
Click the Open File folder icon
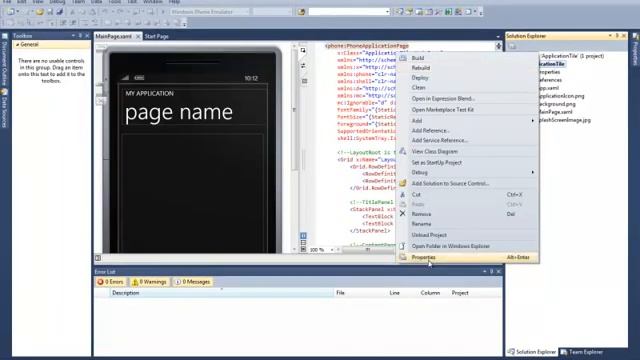40,12
